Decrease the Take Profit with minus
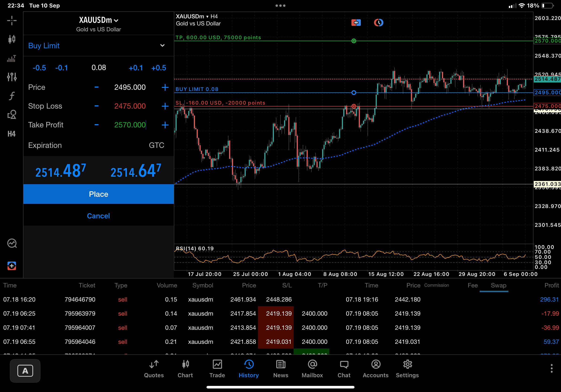Image resolution: width=561 pixels, height=392 pixels. click(97, 125)
